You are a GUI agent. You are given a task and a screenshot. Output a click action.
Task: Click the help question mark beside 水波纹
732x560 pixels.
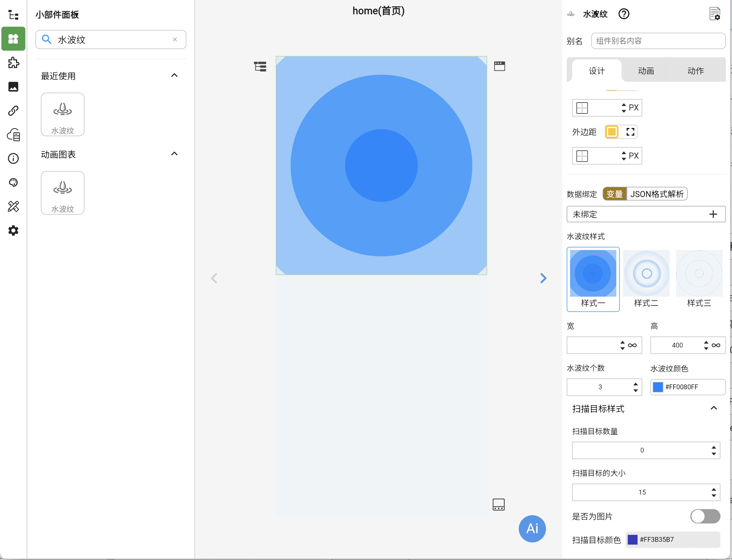coord(624,14)
